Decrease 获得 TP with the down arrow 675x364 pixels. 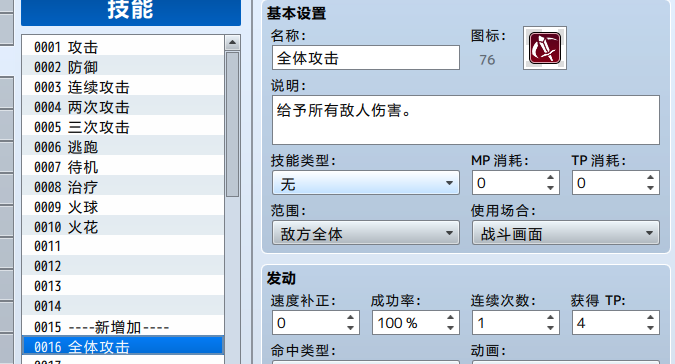point(650,328)
